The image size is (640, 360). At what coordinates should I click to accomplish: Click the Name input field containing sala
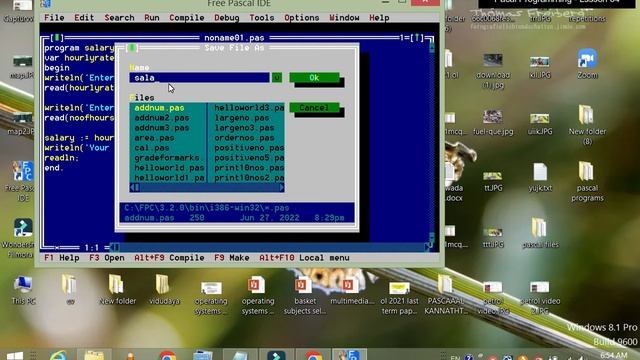pos(199,78)
